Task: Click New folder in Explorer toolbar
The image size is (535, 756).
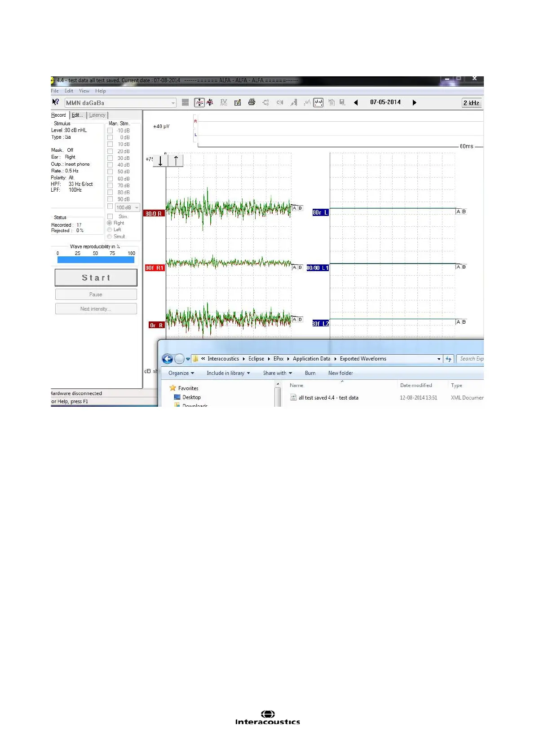Action: point(340,373)
